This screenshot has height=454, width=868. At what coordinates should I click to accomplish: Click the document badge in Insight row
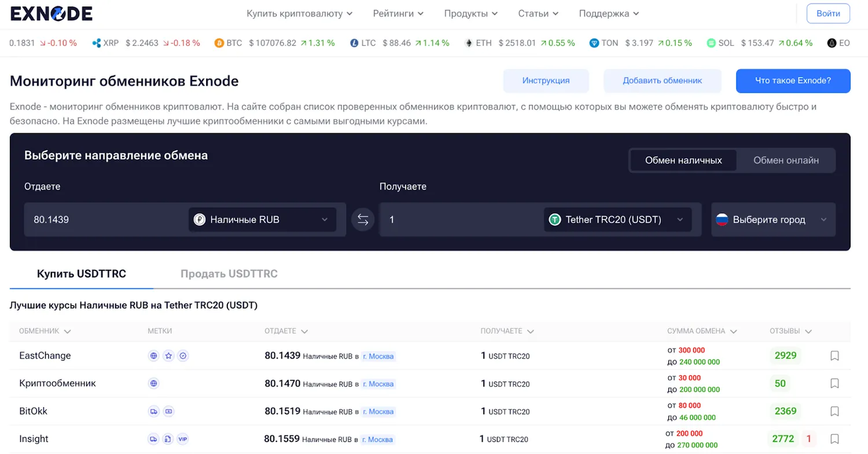pyautogui.click(x=168, y=439)
